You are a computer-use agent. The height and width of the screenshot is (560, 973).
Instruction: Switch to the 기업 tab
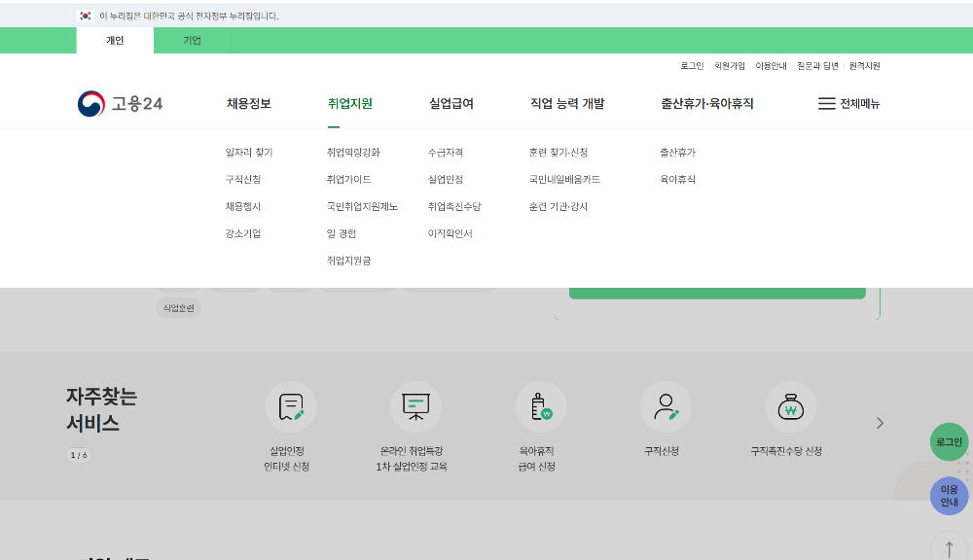[191, 41]
